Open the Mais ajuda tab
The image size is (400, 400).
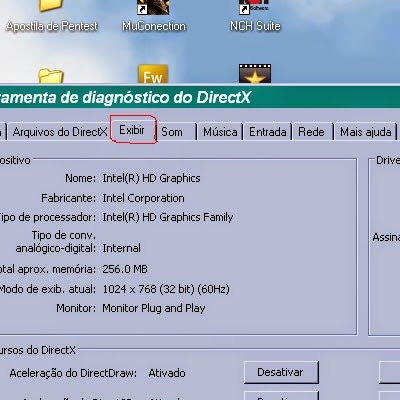(x=366, y=132)
